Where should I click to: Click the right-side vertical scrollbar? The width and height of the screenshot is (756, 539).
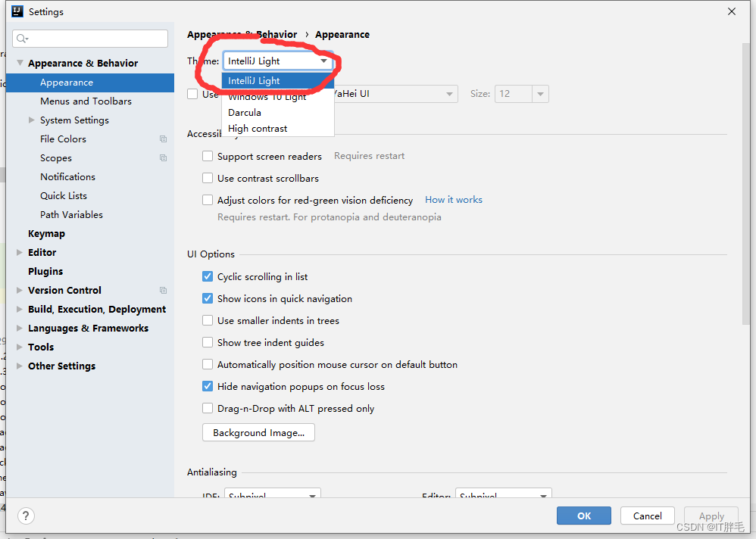coord(746,183)
